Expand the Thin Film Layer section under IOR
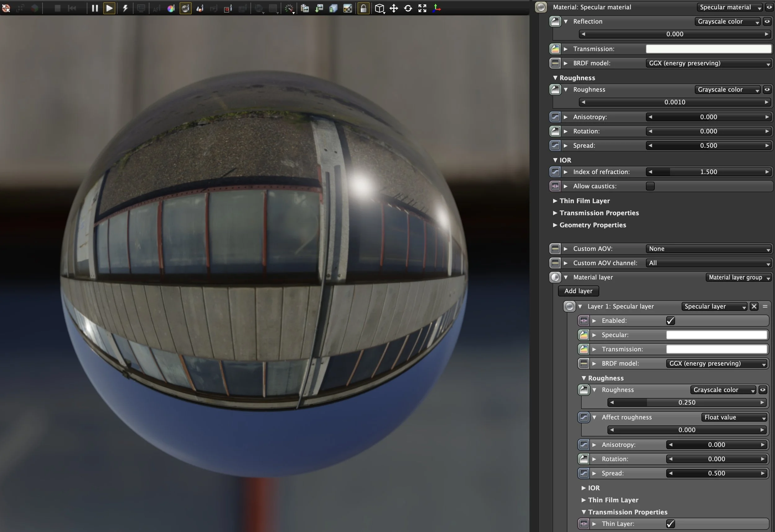The height and width of the screenshot is (532, 775). (584, 201)
